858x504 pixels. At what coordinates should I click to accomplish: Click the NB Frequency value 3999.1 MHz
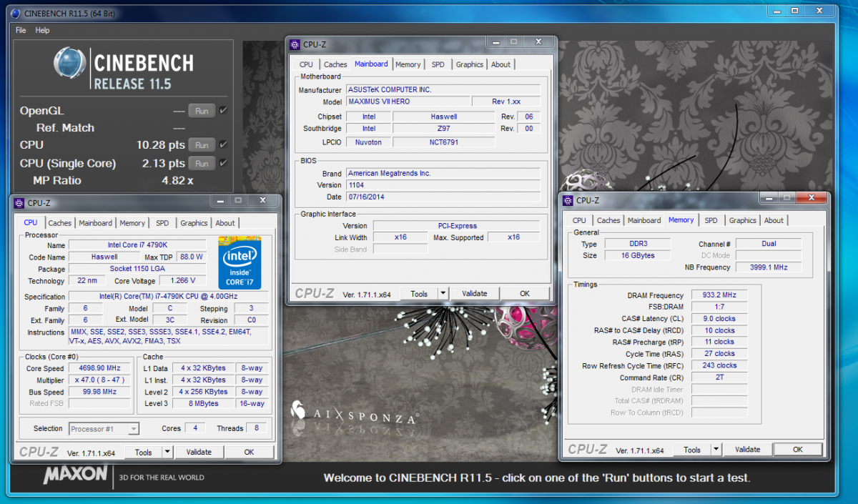coord(769,267)
